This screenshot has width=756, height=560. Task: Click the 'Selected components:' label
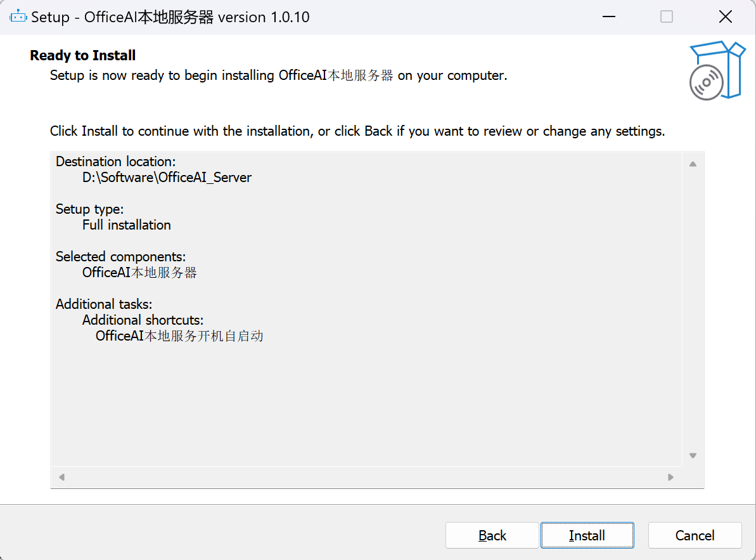coord(120,257)
